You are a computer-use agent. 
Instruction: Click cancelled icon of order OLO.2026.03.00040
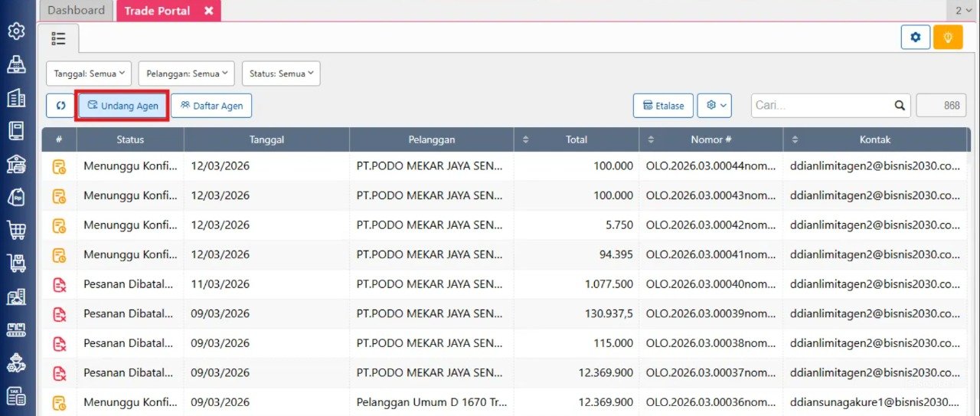(x=59, y=284)
